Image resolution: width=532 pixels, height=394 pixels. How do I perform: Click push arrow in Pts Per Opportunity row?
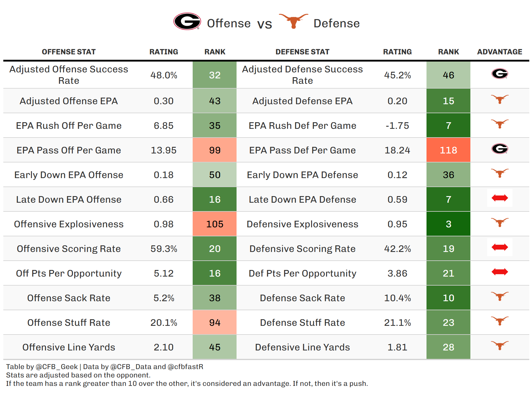pyautogui.click(x=500, y=272)
